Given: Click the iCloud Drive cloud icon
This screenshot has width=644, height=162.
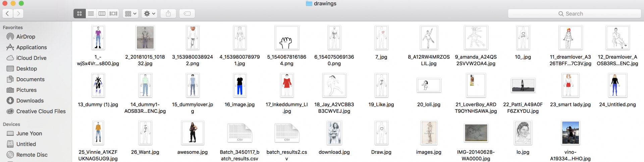Looking at the screenshot, I should point(10,58).
